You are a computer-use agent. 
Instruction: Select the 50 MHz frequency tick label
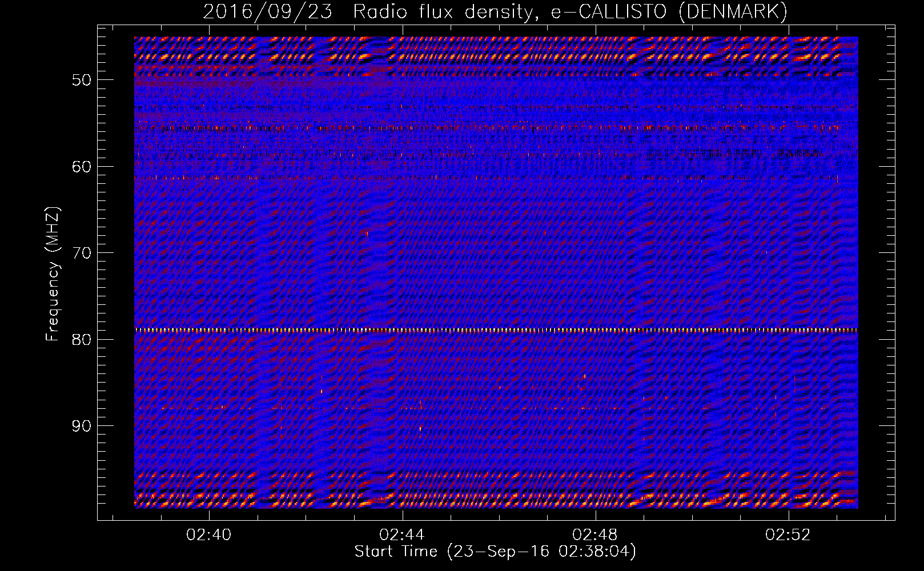click(x=82, y=80)
